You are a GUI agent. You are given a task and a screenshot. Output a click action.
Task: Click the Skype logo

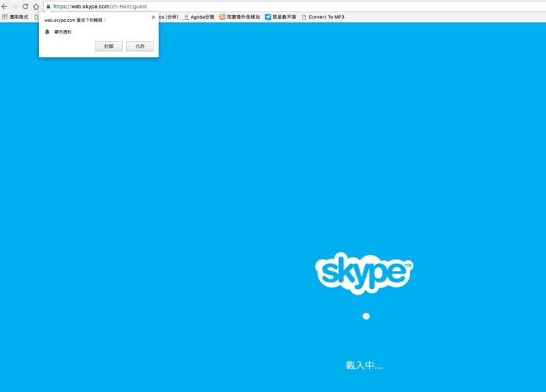click(364, 273)
